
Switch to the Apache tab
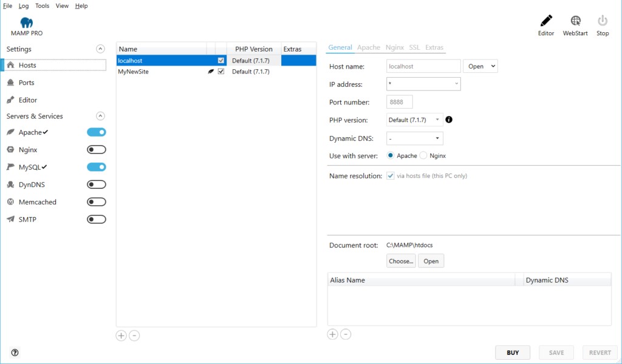coord(369,47)
